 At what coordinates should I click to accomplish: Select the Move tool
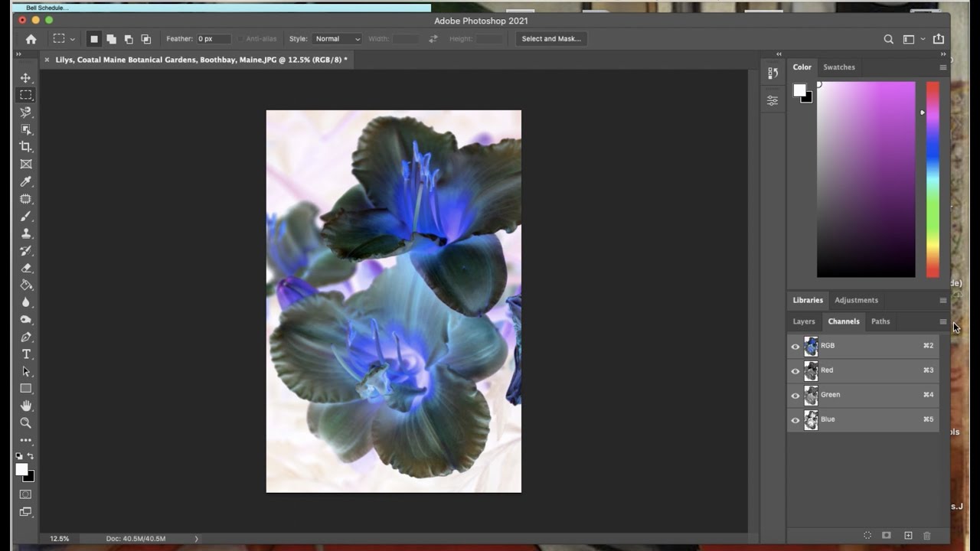[26, 78]
